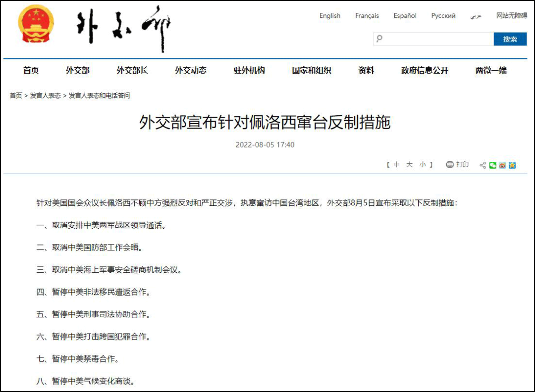Open 外交部长 navigation menu item
The height and width of the screenshot is (392, 535).
tap(132, 70)
